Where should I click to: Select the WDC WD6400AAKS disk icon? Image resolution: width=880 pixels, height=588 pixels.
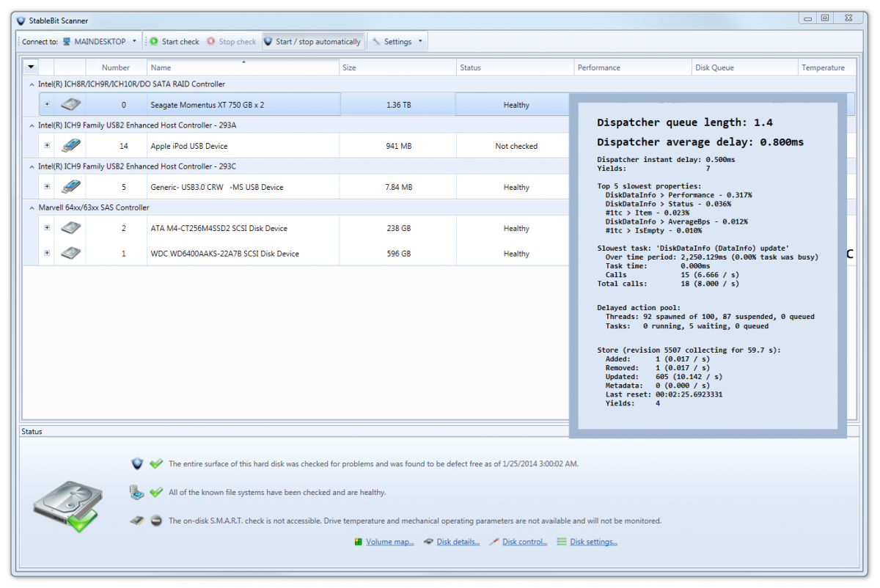[71, 254]
